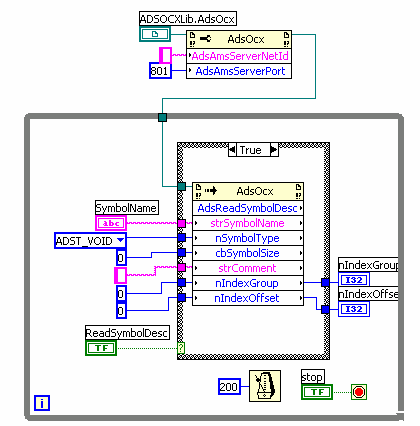Select the AdsReadSymbolDesc method row
The image size is (420, 426).
248,208
